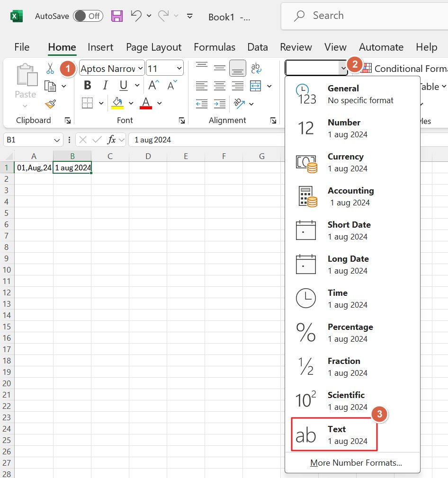Apply Italic formatting to the cell
Screen dimensions: 448x478
[105, 86]
